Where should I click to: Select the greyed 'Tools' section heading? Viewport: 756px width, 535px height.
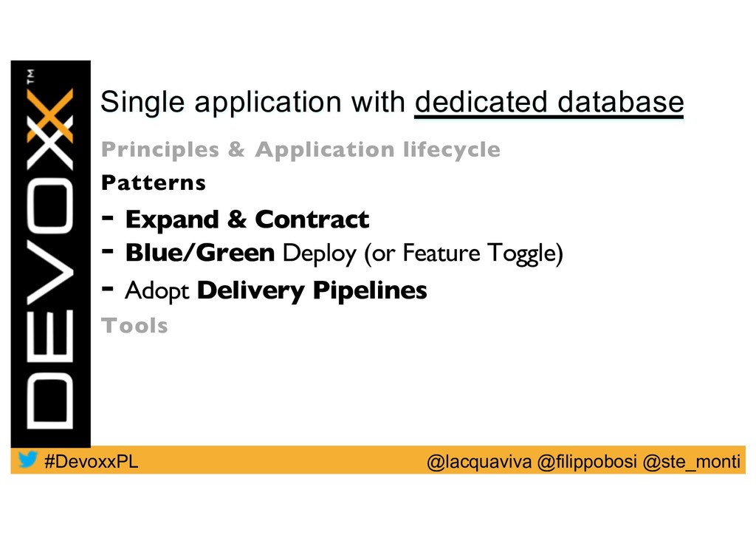pyautogui.click(x=134, y=326)
